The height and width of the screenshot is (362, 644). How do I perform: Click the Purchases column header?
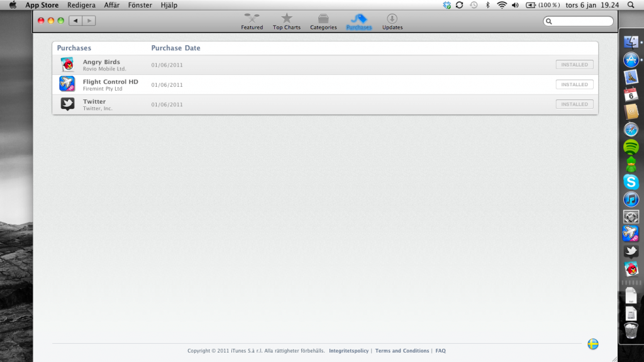[x=74, y=48]
